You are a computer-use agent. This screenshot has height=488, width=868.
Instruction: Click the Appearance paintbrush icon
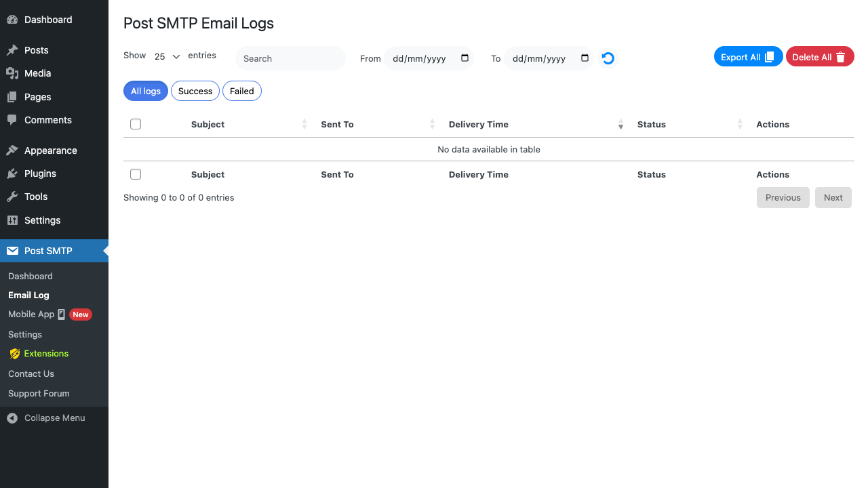coord(12,150)
